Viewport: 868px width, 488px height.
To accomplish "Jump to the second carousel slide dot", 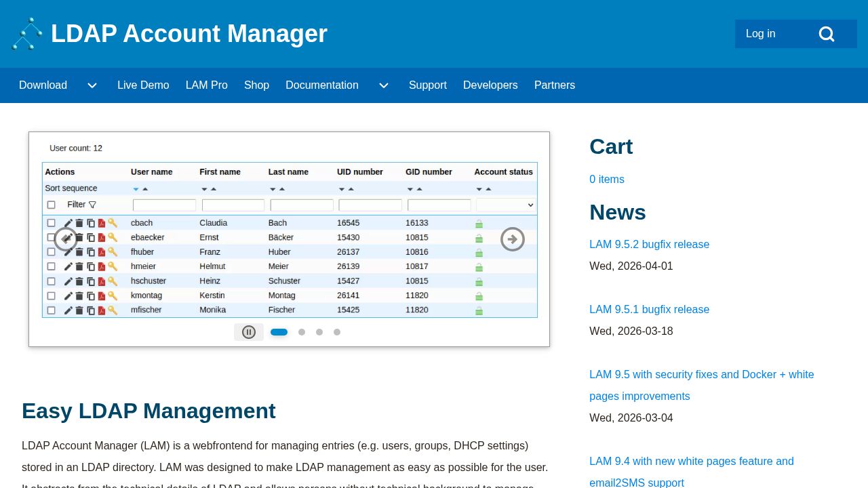I will [x=302, y=332].
